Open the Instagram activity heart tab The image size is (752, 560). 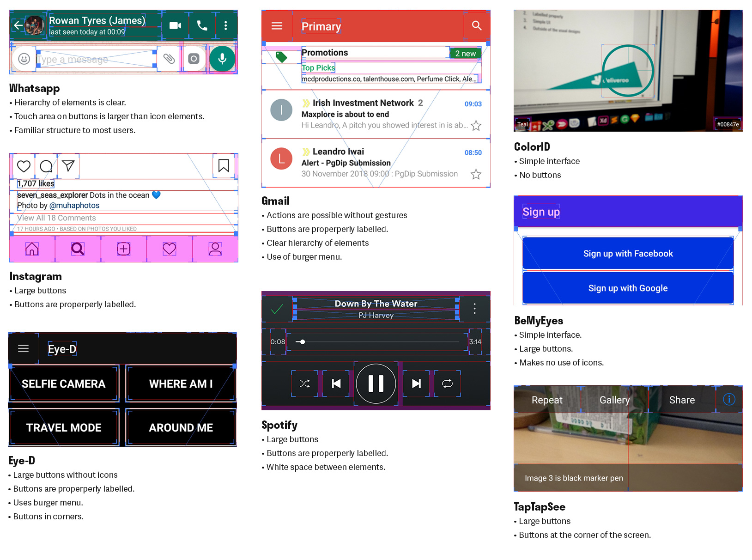[170, 249]
